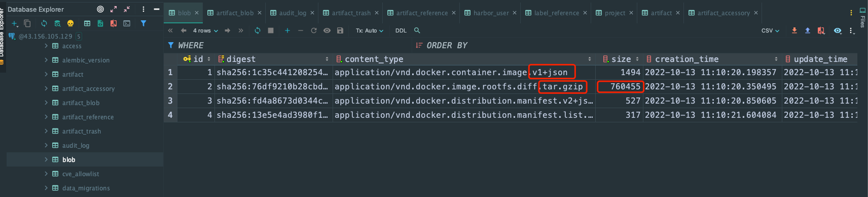This screenshot has height=197, width=868.
Task: Hide the Database Explorer panel with minus icon
Action: pyautogui.click(x=157, y=9)
